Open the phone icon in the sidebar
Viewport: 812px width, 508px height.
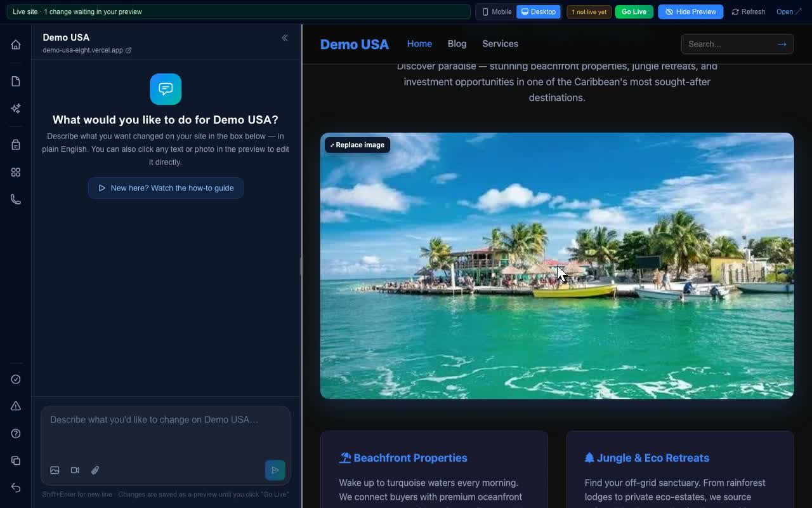[x=16, y=199]
